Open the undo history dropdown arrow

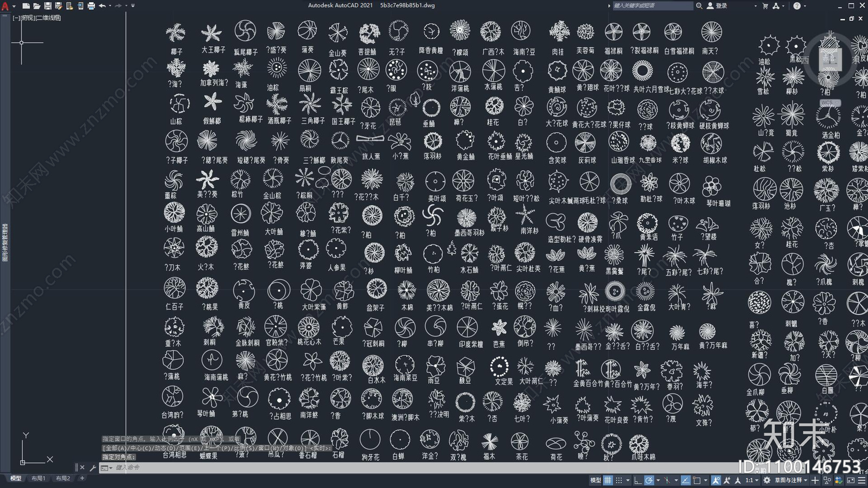tap(110, 5)
